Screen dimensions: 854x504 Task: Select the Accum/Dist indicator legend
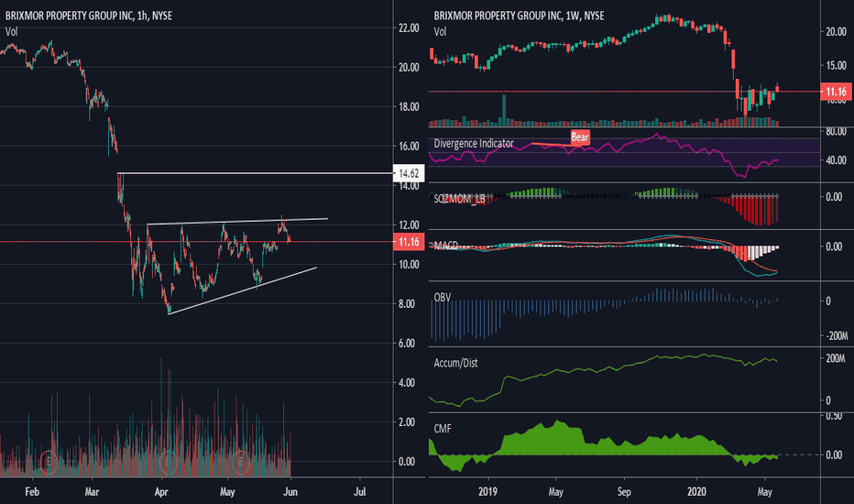tap(456, 363)
